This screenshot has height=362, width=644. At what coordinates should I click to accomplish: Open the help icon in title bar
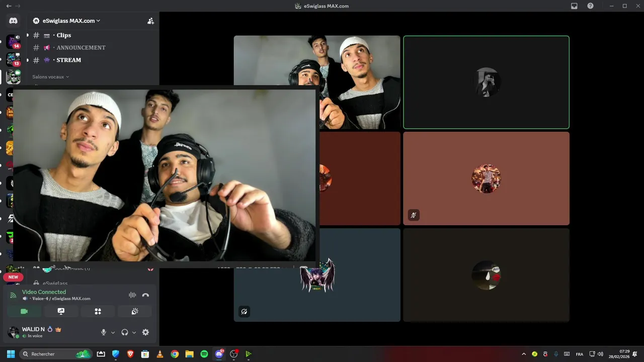(590, 6)
